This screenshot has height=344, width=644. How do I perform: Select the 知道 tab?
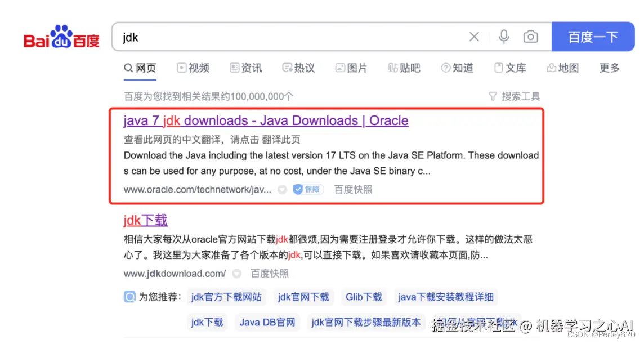coord(457,68)
